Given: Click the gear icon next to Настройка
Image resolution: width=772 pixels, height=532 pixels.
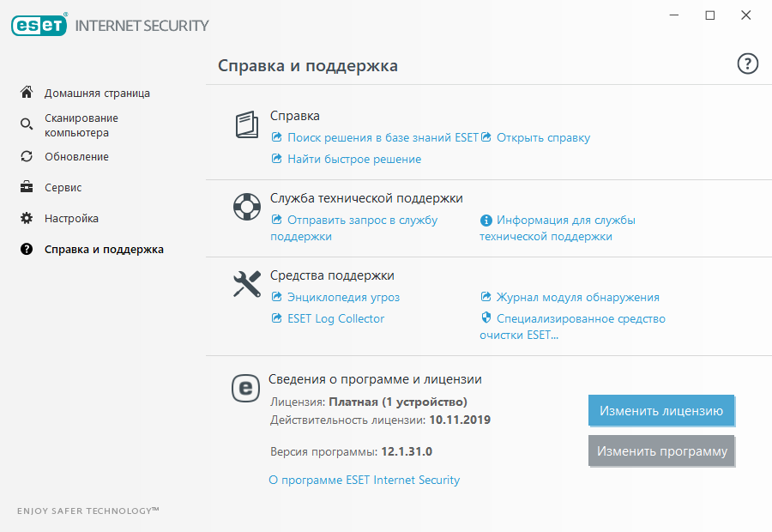Looking at the screenshot, I should click(x=27, y=218).
